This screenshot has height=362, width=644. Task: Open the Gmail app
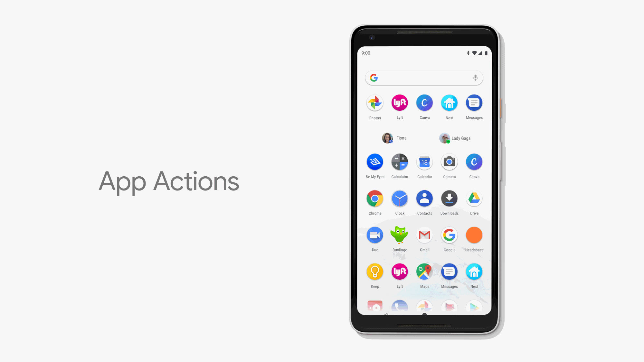(425, 235)
